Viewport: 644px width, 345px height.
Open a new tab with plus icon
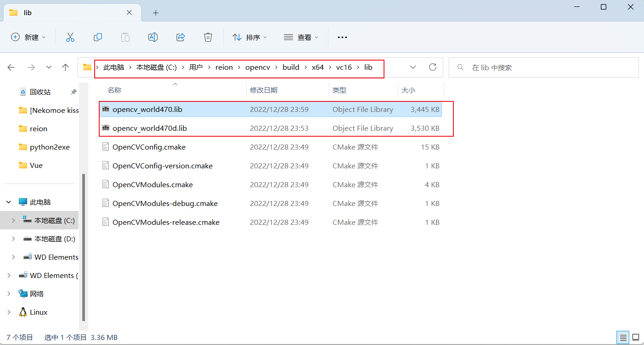click(156, 13)
